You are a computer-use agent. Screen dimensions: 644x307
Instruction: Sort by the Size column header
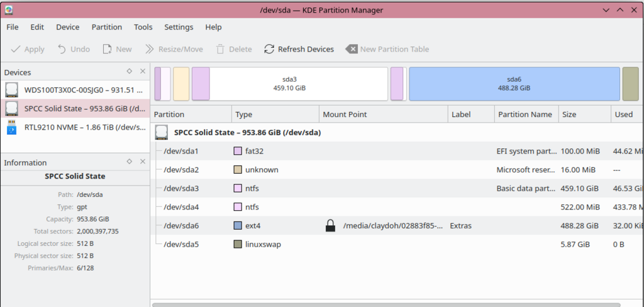coord(569,114)
